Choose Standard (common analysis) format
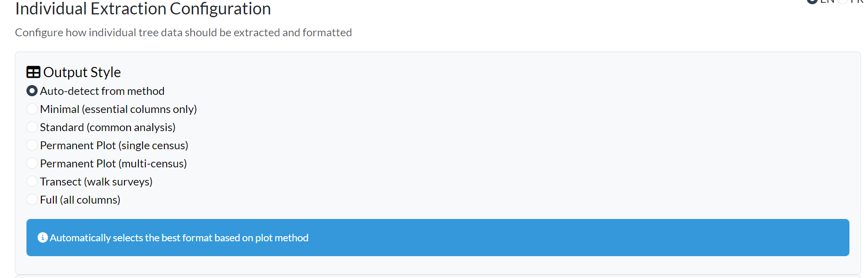 32,126
